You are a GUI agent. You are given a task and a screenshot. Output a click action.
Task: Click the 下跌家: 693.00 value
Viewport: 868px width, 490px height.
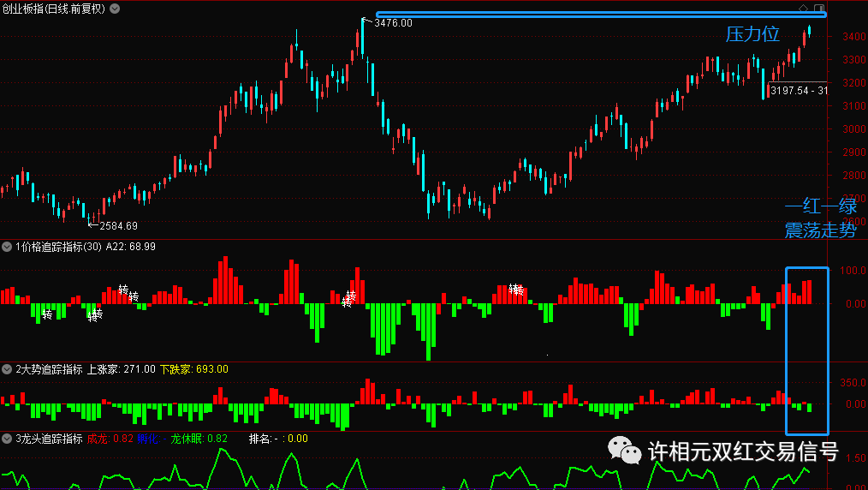193,369
